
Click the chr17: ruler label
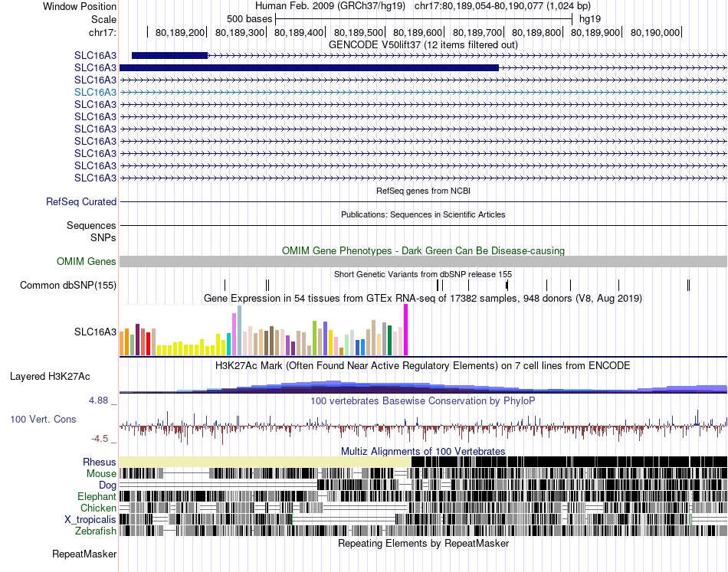pos(102,32)
